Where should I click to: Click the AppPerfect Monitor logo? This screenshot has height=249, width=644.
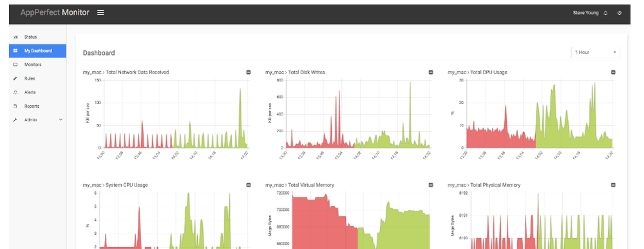click(x=55, y=12)
